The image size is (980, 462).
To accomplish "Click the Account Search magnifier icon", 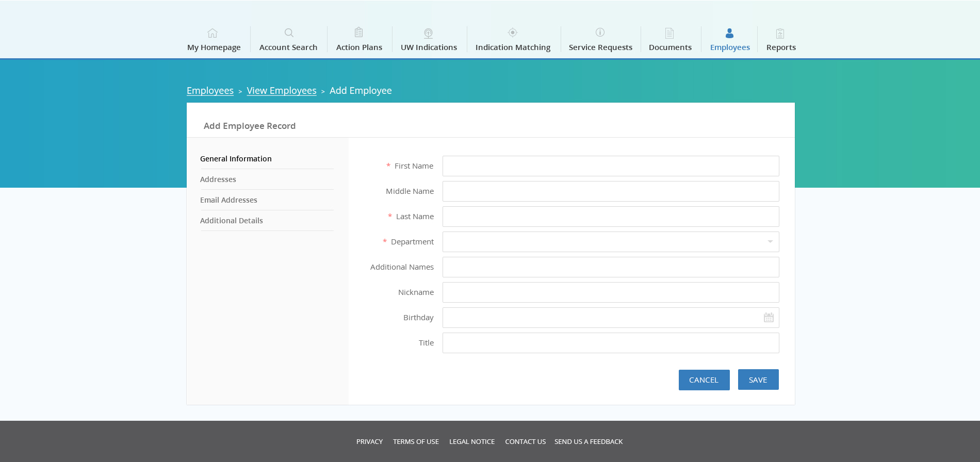I will (289, 33).
